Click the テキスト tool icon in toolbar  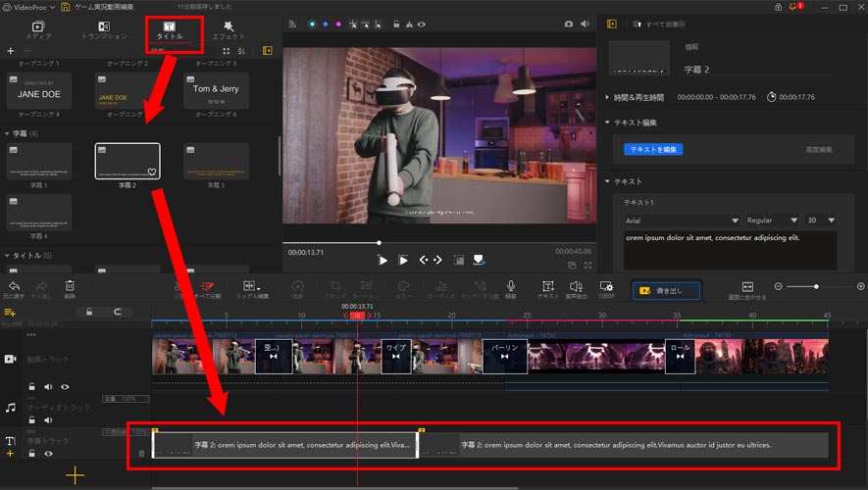pyautogui.click(x=548, y=286)
